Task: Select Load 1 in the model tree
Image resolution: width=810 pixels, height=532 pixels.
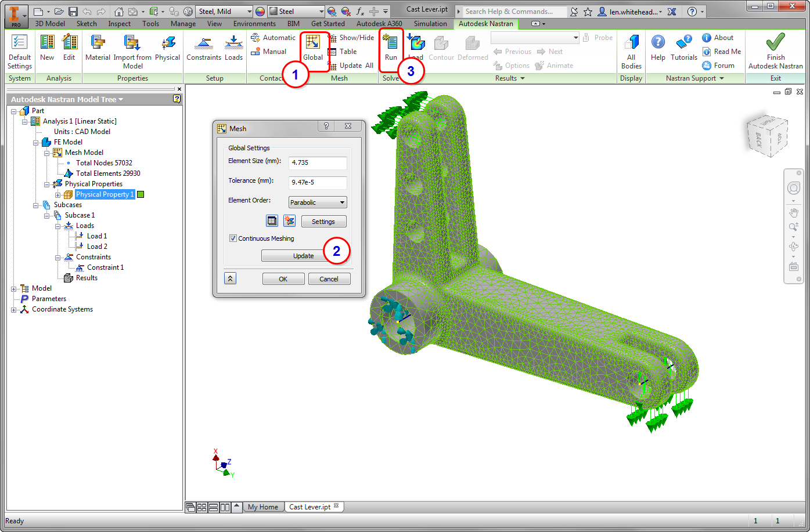Action: 96,236
